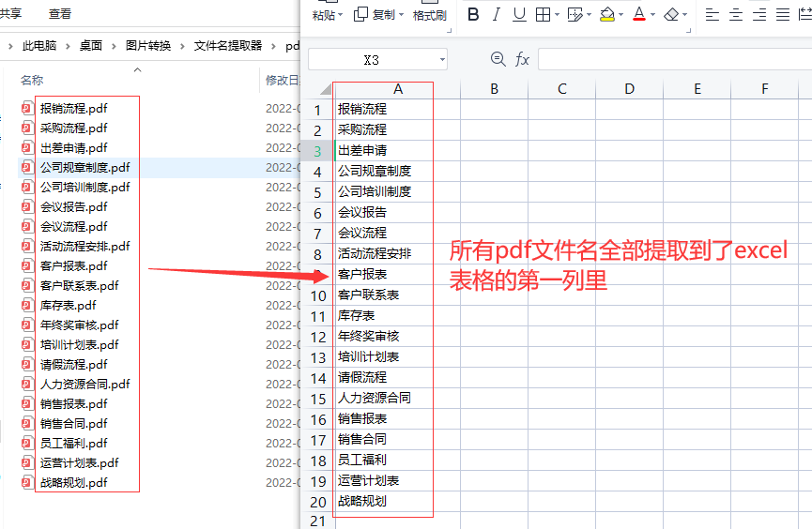Click PDF icon beside 员工福利.pdf
This screenshot has height=529, width=812.
(27, 444)
